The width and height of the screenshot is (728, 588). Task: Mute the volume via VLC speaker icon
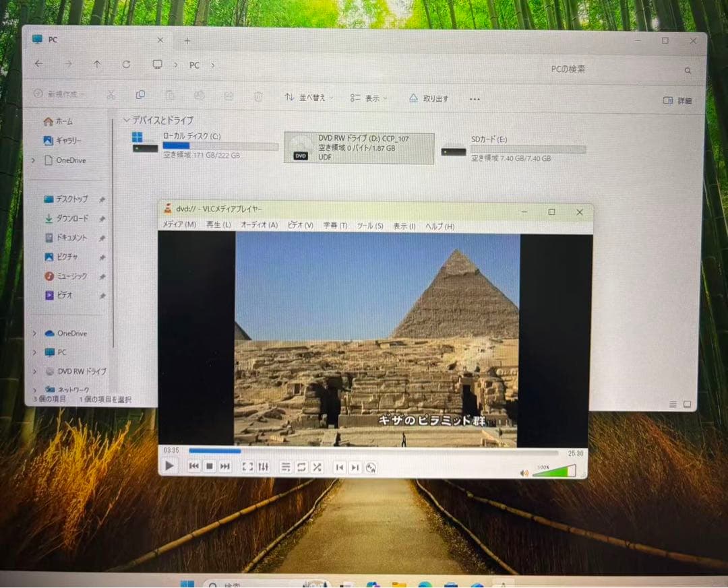pyautogui.click(x=524, y=471)
